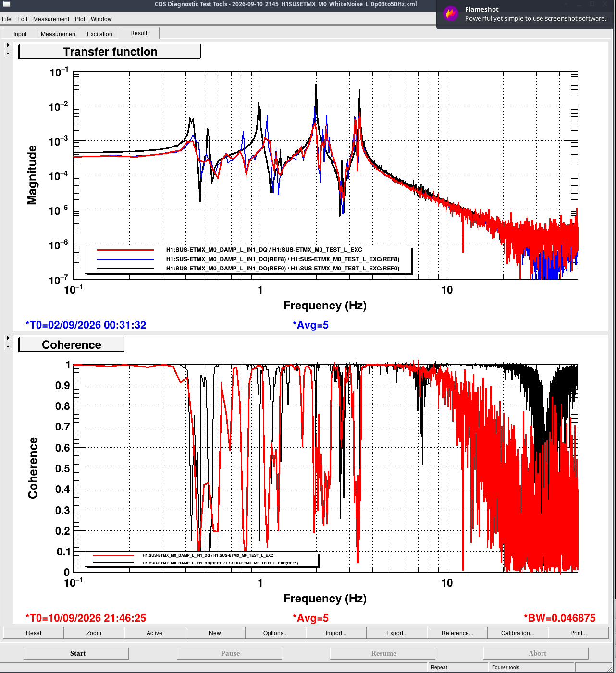Open the Calibration... dialog
Viewport: 616px width, 673px height.
(517, 633)
